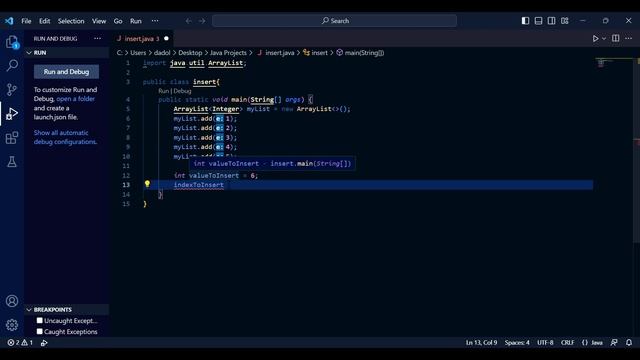
Task: Open the Search view in activity bar
Action: pos(12,65)
